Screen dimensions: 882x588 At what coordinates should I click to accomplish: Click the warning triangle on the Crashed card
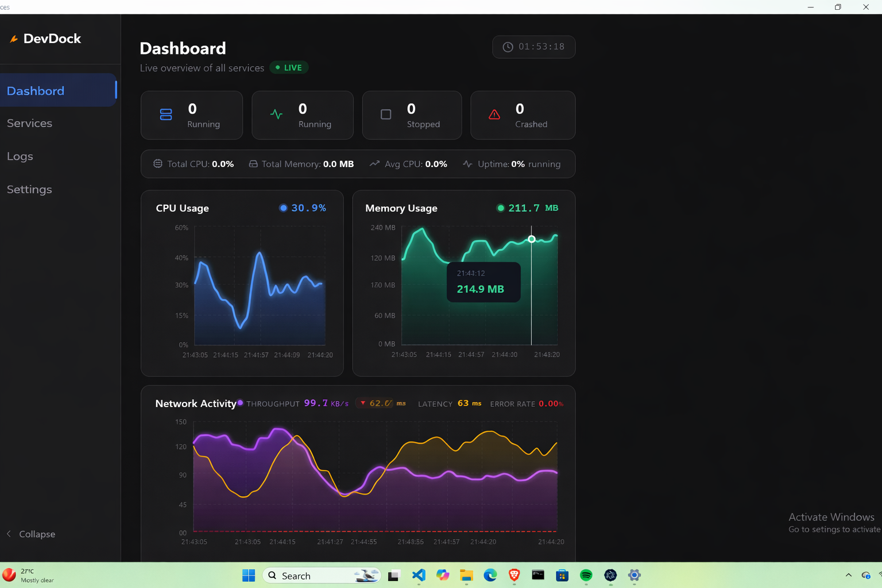pyautogui.click(x=494, y=114)
